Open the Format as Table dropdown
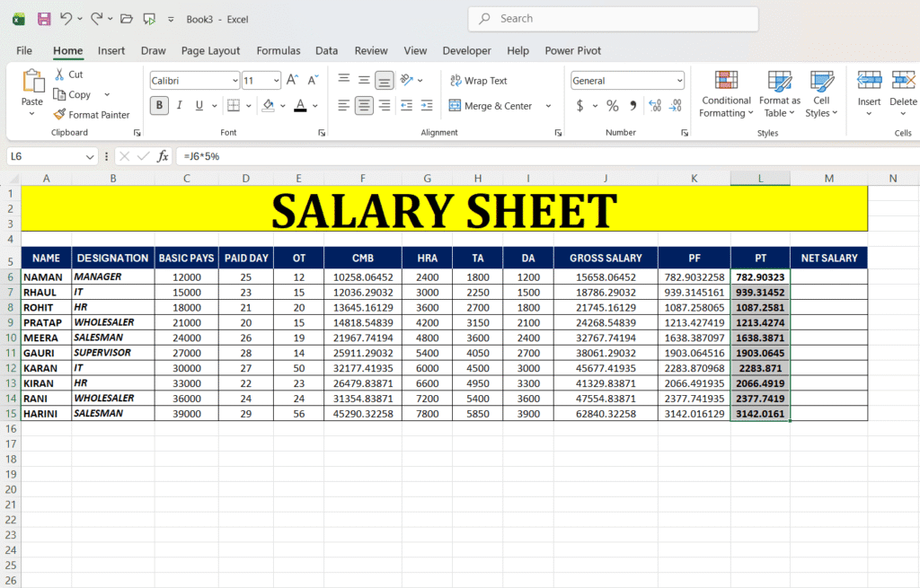This screenshot has width=920, height=588. pyautogui.click(x=779, y=93)
